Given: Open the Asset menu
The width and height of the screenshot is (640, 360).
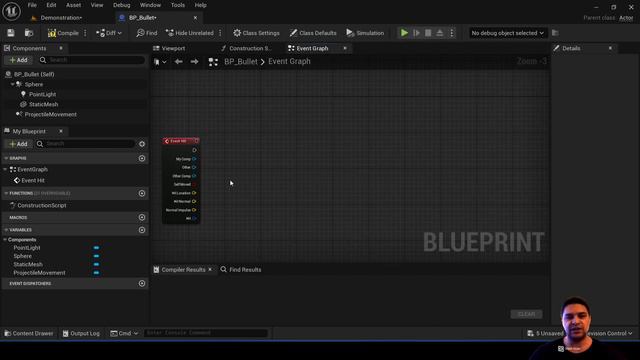Looking at the screenshot, I should (x=73, y=5).
